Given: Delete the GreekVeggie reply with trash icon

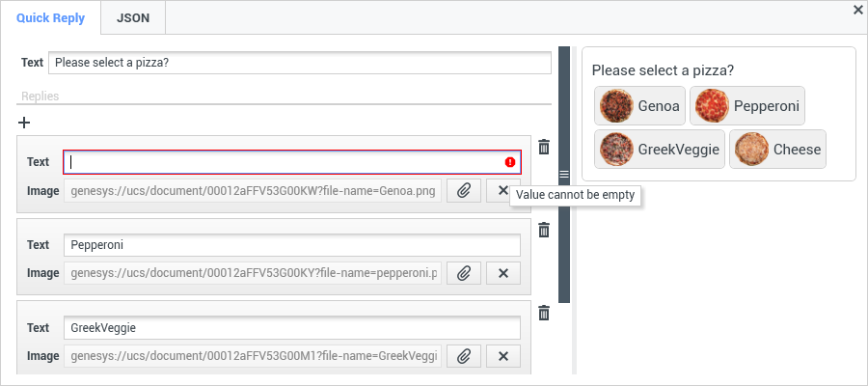Looking at the screenshot, I should pos(544,313).
